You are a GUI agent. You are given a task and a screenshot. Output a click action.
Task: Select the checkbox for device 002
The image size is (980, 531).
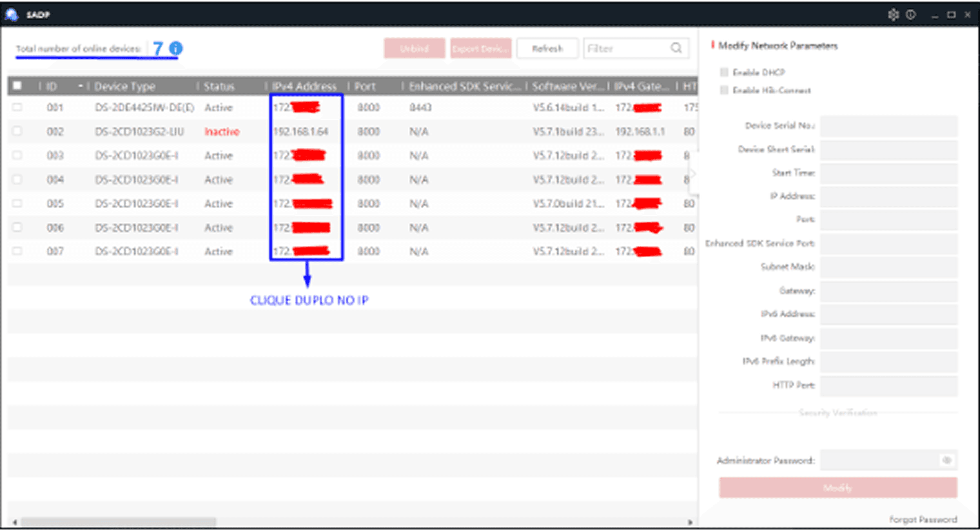coord(17,131)
